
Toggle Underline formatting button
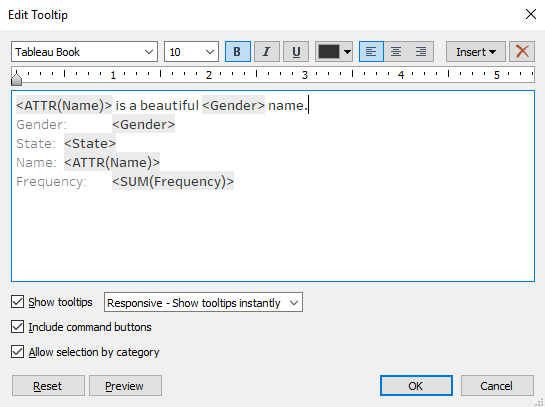click(296, 52)
